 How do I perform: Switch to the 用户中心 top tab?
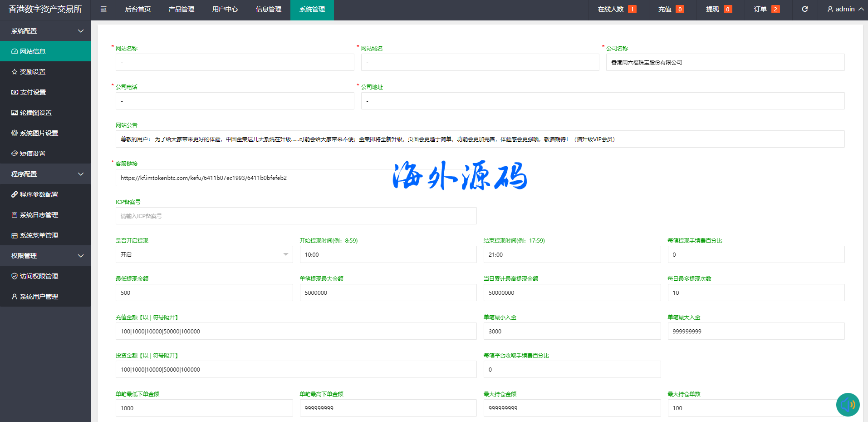click(x=225, y=9)
